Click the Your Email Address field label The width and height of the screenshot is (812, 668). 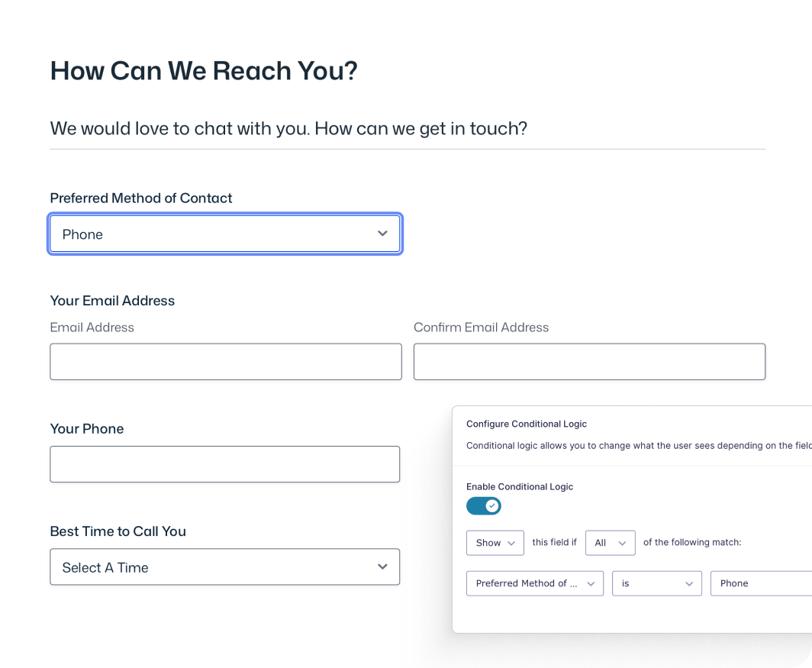tap(112, 301)
